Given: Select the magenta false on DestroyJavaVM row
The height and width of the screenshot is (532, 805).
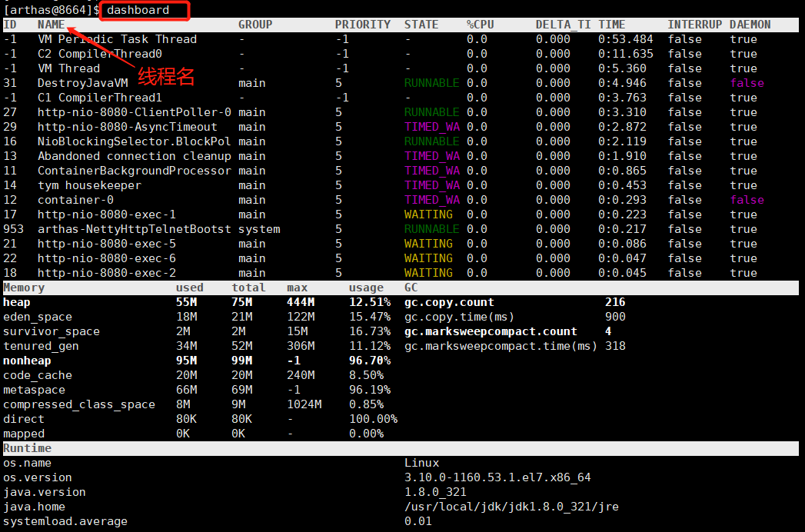Looking at the screenshot, I should (x=747, y=83).
